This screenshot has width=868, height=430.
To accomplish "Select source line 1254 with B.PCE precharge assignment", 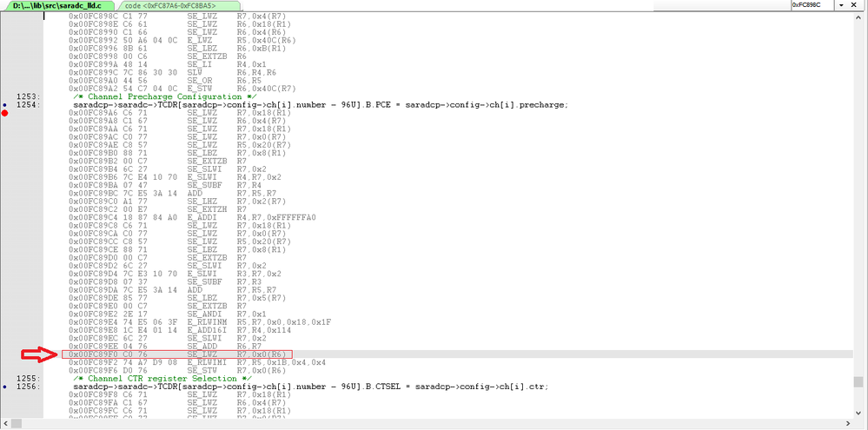I will (x=321, y=104).
